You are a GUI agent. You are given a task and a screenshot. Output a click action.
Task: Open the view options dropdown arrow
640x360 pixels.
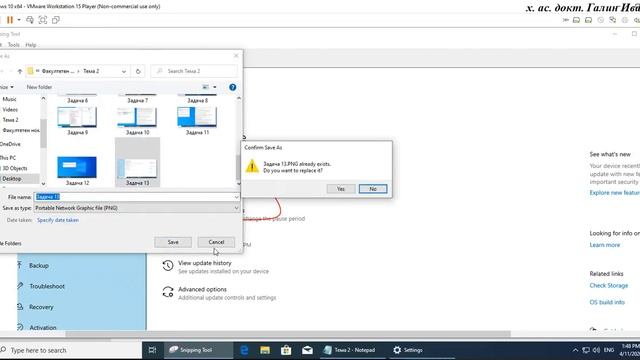pyautogui.click(x=215, y=87)
